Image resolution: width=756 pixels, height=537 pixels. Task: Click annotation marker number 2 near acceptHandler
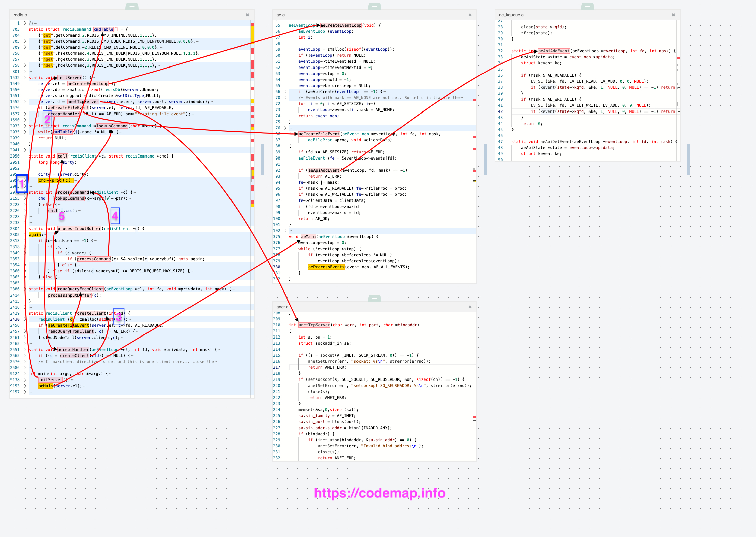pos(47,119)
